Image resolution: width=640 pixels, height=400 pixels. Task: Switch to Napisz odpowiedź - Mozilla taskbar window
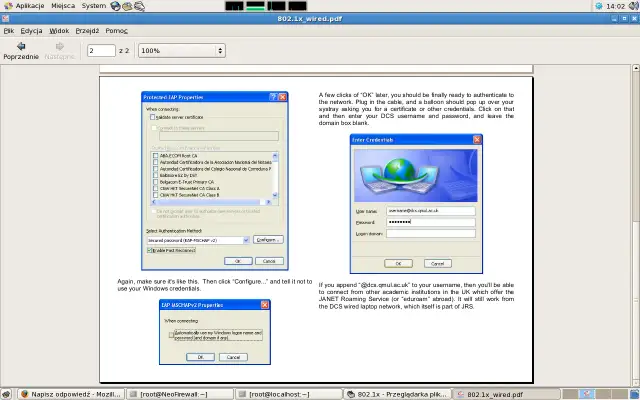[71, 394]
